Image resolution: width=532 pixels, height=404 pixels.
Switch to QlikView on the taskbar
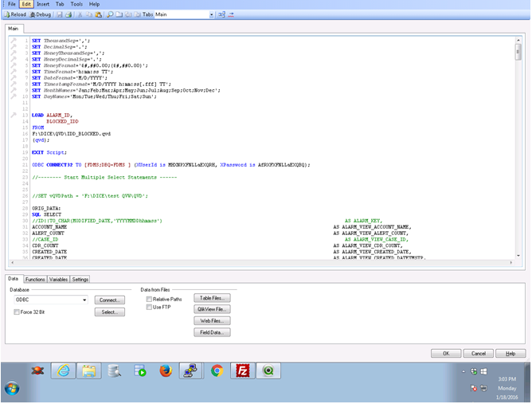pyautogui.click(x=268, y=371)
